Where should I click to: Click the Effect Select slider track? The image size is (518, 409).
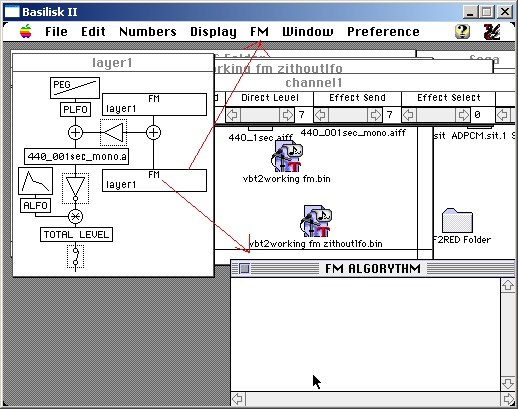tap(436, 115)
